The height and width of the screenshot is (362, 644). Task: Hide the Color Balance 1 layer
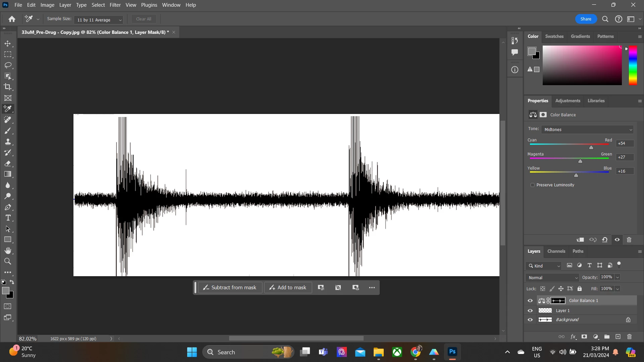click(530, 301)
